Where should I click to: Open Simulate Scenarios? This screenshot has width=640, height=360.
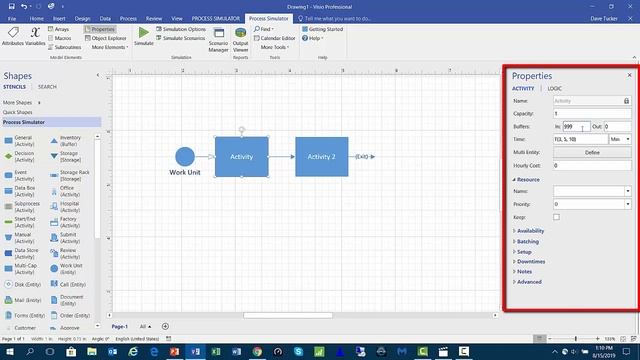(180, 38)
